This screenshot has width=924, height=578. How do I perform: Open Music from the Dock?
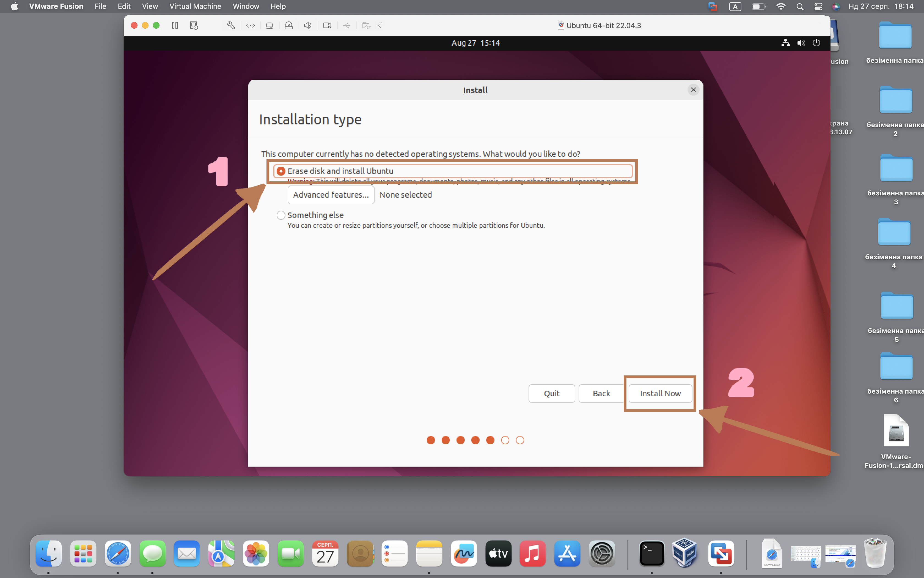(x=533, y=553)
